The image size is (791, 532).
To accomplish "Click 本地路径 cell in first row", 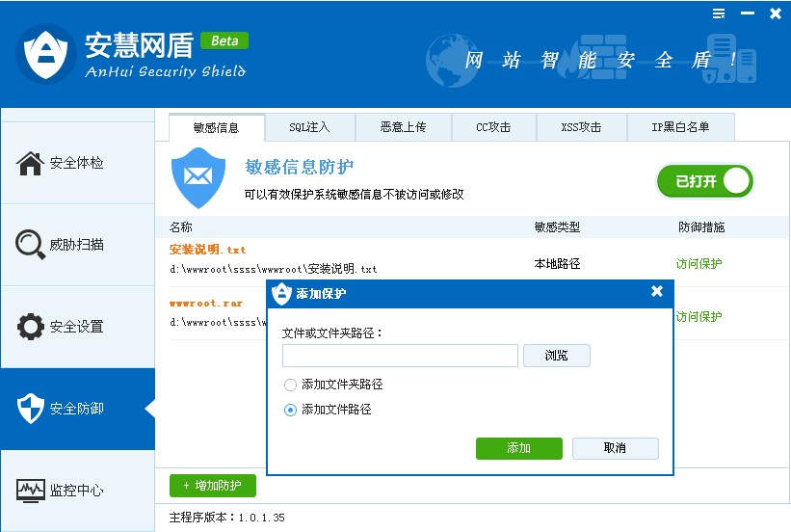I will point(557,263).
